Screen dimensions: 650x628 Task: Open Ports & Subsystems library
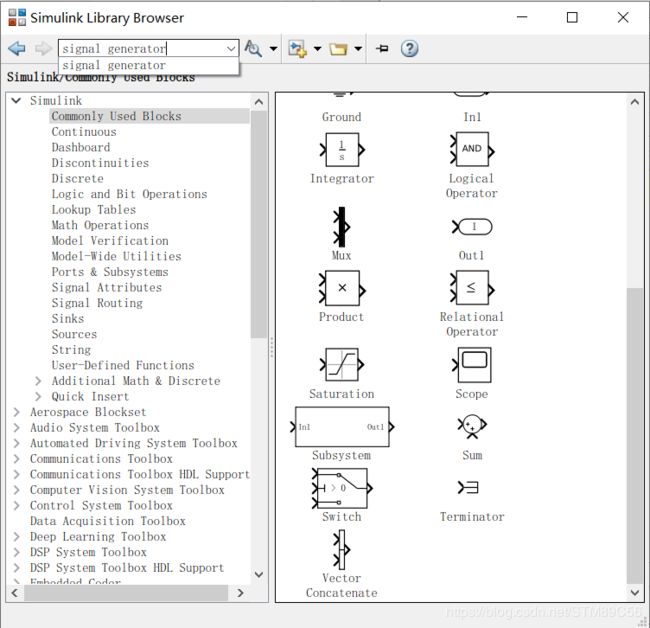(110, 272)
